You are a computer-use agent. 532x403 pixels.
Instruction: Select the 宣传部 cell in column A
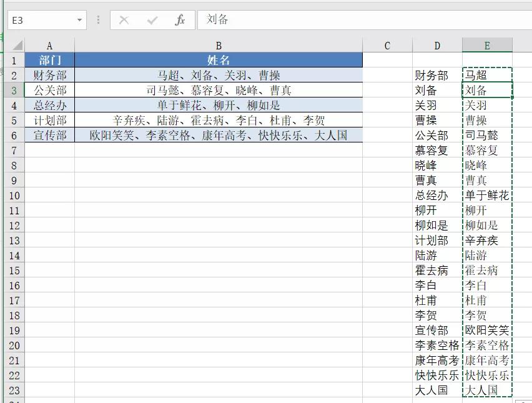[49, 134]
